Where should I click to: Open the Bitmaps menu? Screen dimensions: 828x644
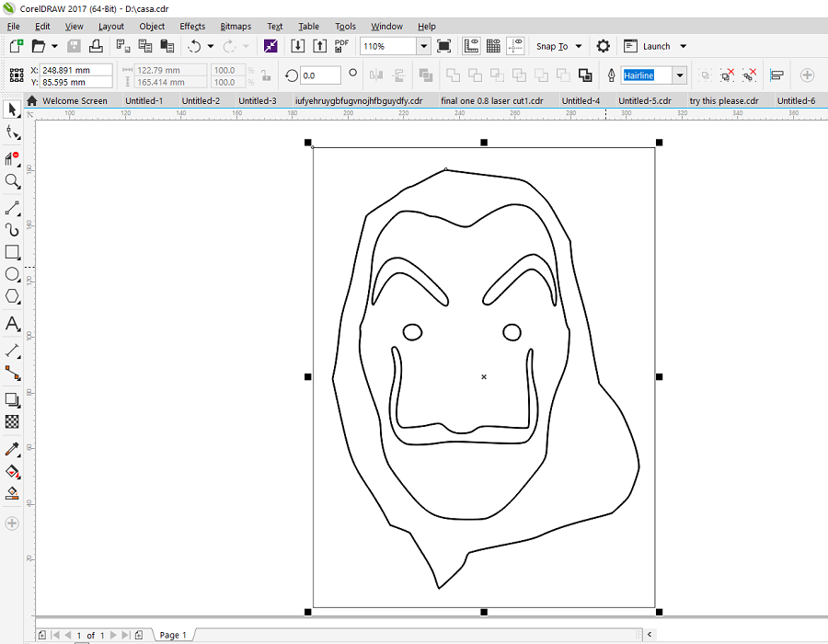click(x=236, y=27)
